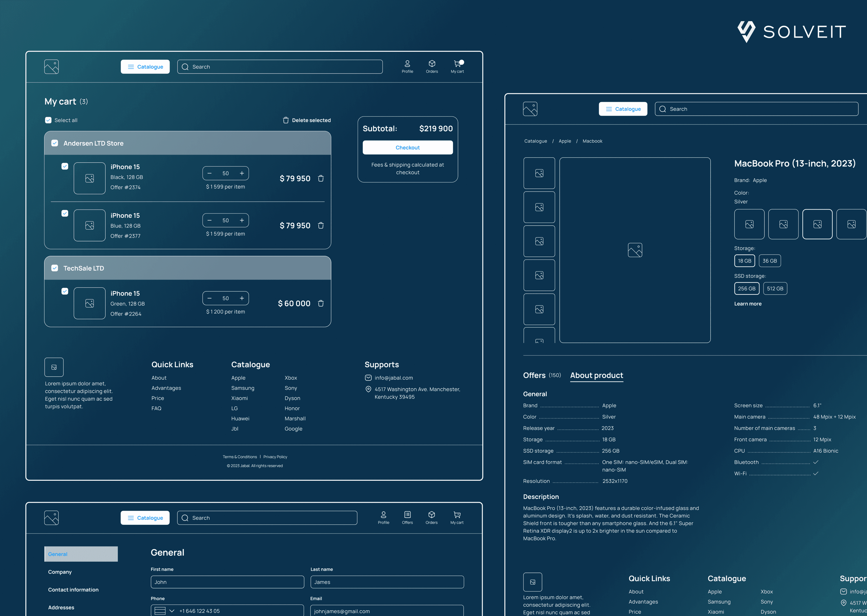
Task: Open Samsung link in cart footer catalogue
Action: point(243,388)
